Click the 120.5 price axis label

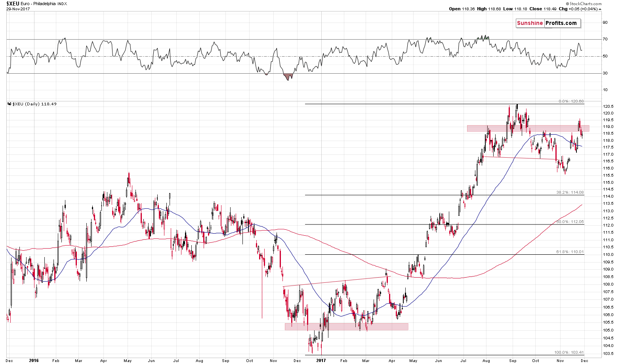608,107
